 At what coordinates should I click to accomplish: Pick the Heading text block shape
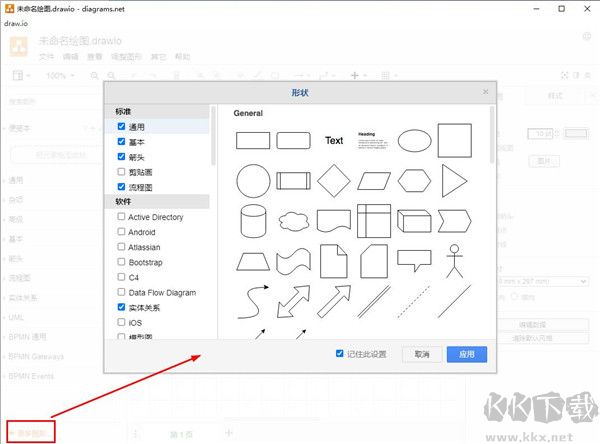click(x=373, y=140)
